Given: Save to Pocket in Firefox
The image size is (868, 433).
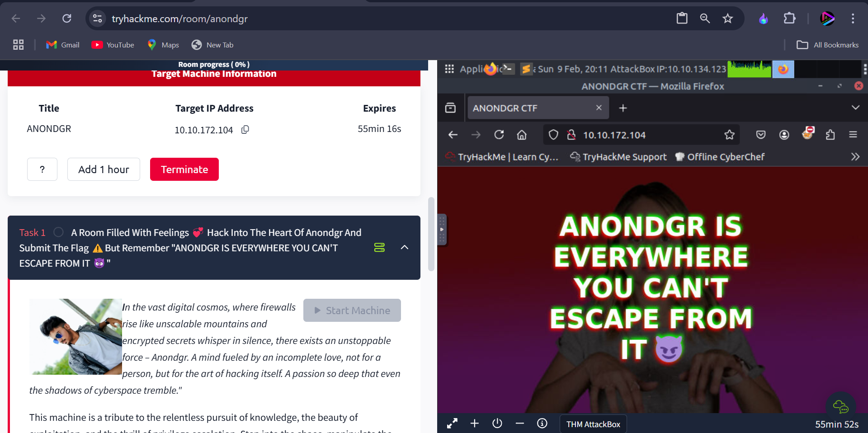Looking at the screenshot, I should (761, 135).
